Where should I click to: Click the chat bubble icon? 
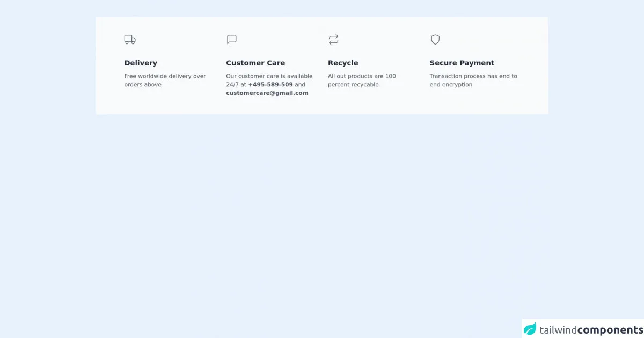coord(232,40)
